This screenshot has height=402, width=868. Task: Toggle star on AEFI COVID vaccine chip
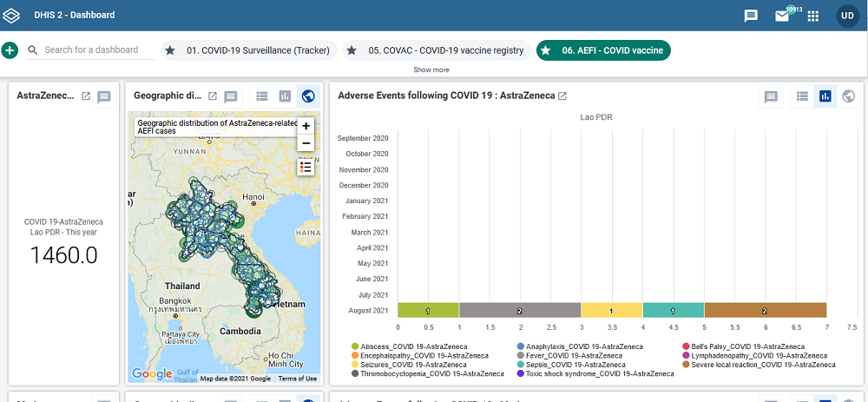point(545,50)
